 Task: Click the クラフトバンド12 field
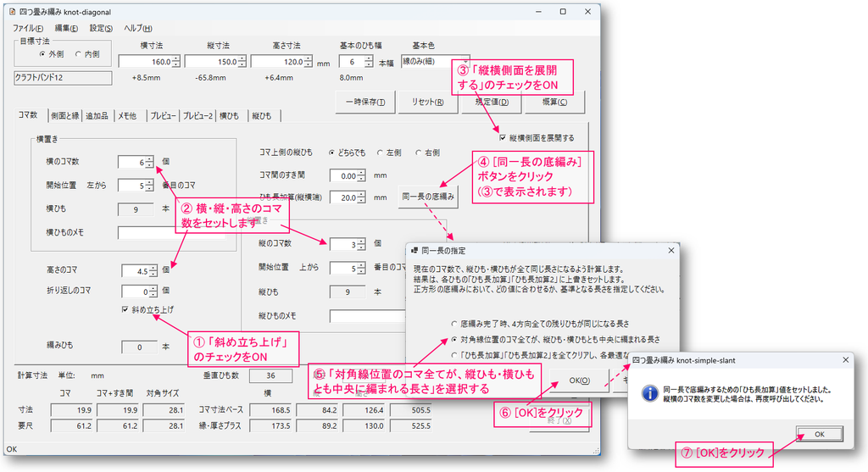[x=63, y=78]
